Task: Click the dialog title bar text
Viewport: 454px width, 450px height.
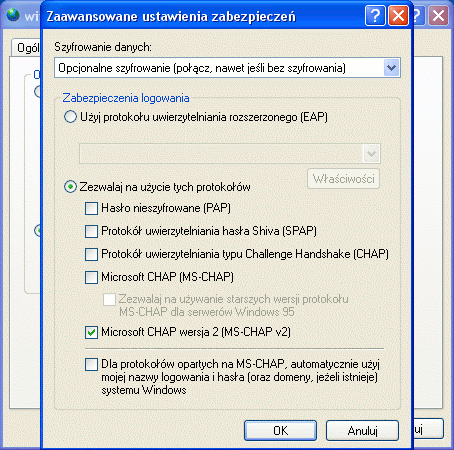Action: tap(171, 16)
